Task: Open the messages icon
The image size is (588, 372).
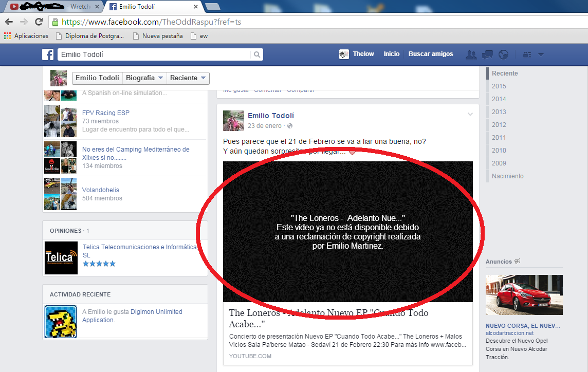Action: pos(487,55)
